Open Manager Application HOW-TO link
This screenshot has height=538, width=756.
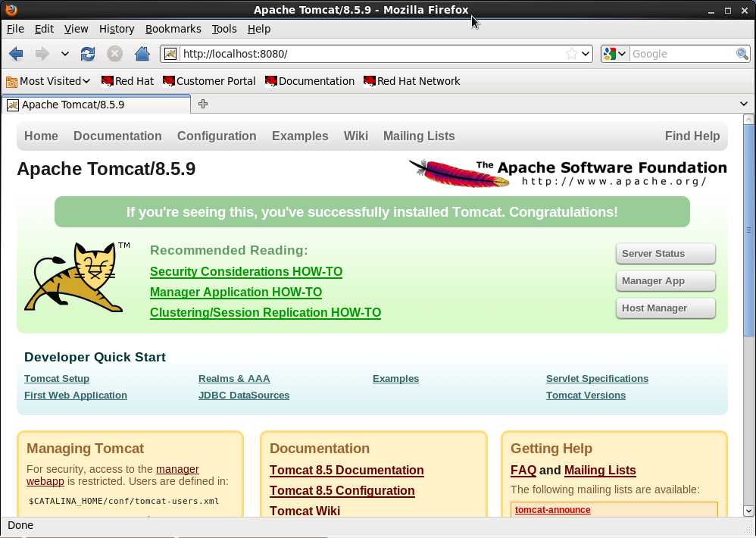[x=236, y=292]
